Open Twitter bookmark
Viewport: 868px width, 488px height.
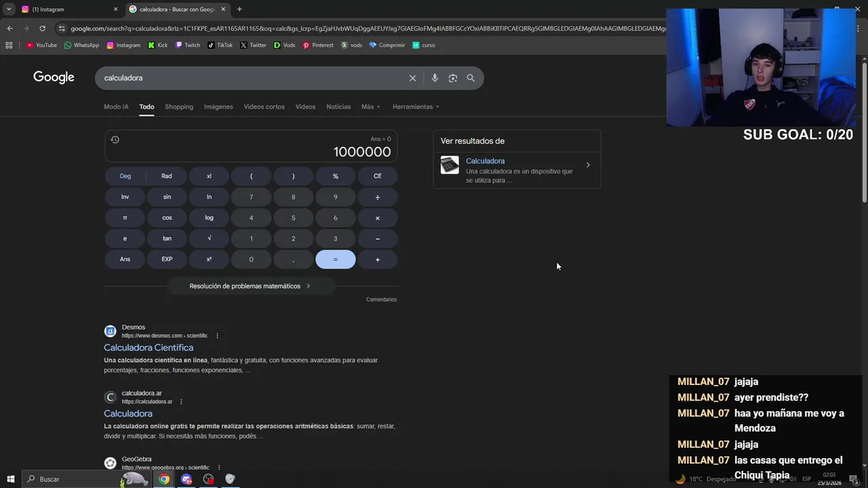point(253,45)
